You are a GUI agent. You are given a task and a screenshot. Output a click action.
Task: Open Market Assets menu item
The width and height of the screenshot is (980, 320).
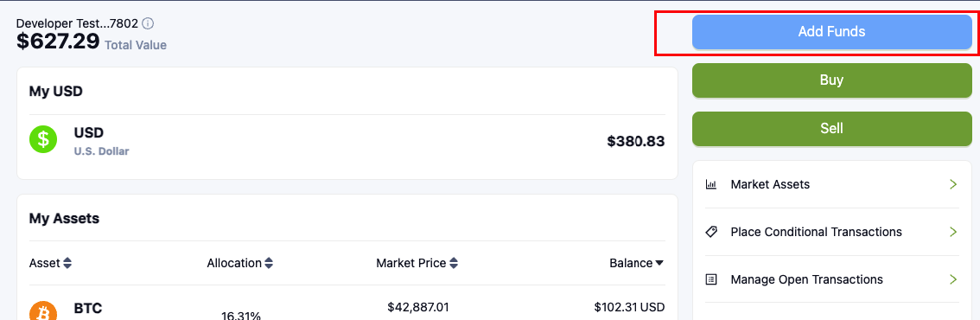coord(832,184)
